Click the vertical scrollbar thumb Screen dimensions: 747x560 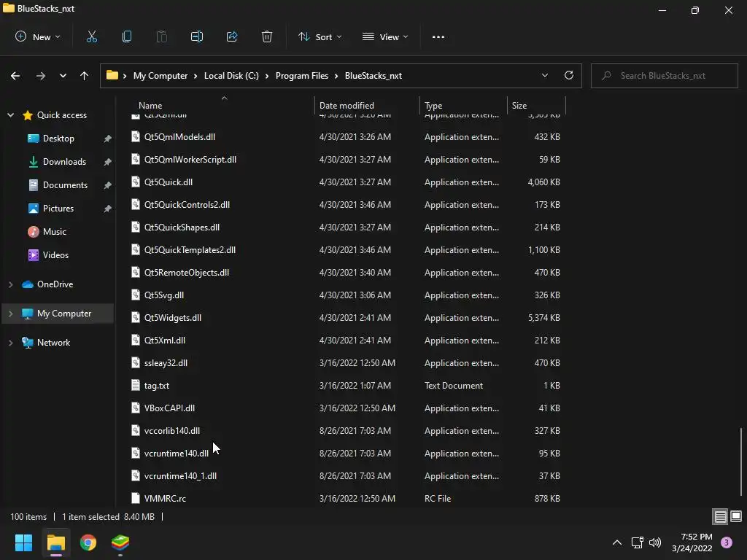741,462
